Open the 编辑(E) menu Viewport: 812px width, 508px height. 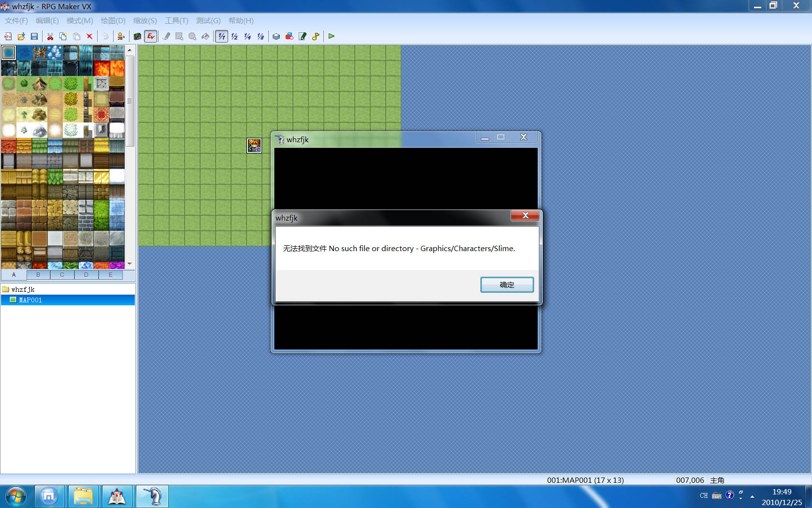pos(47,21)
